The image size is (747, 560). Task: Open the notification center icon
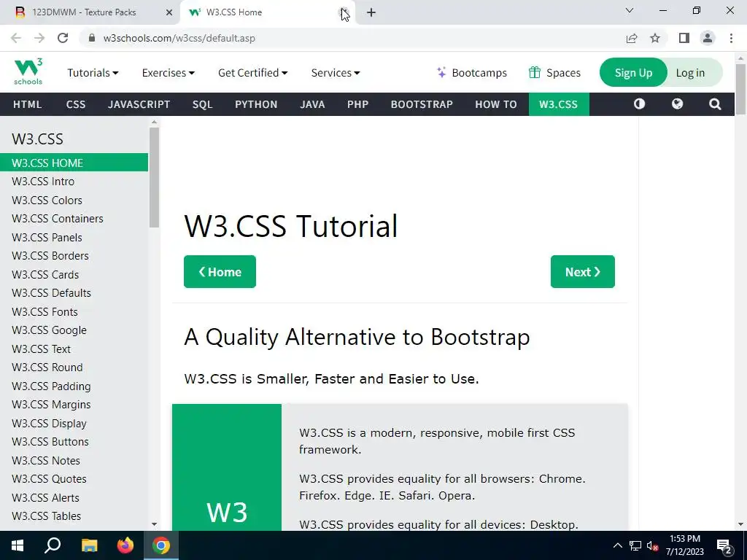[x=724, y=546]
